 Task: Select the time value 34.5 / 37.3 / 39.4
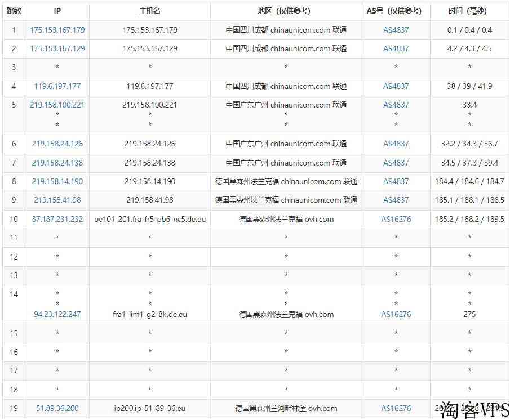point(469,163)
